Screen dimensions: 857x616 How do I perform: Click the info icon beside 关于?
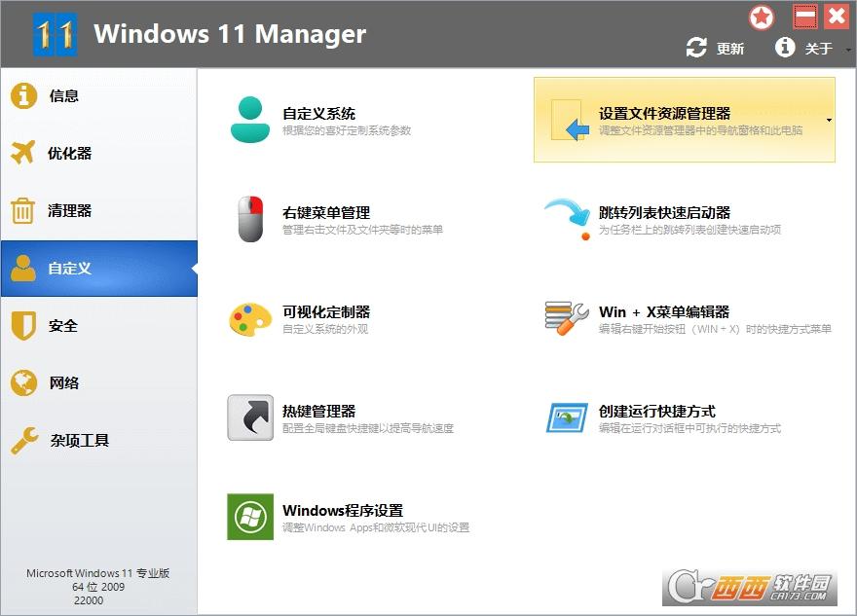click(784, 48)
